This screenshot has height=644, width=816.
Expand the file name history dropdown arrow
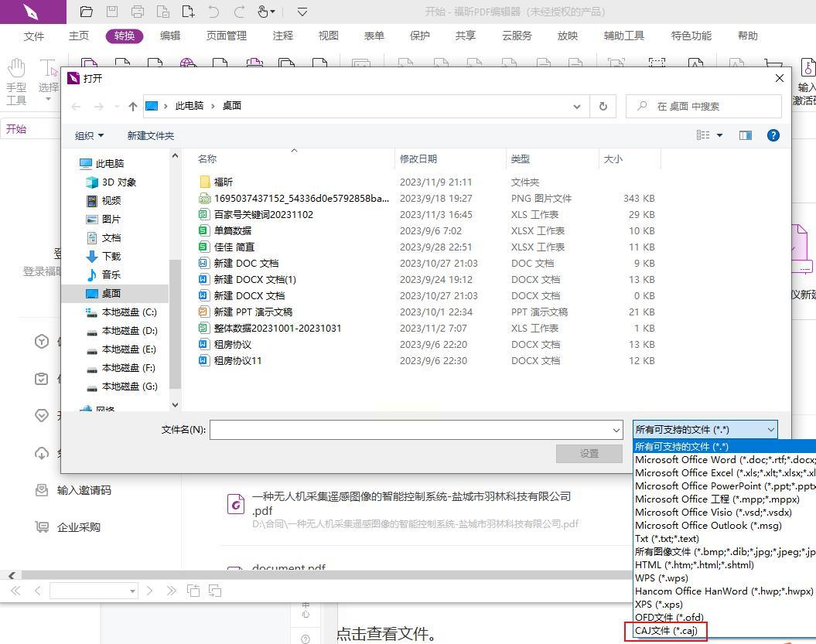pyautogui.click(x=616, y=430)
